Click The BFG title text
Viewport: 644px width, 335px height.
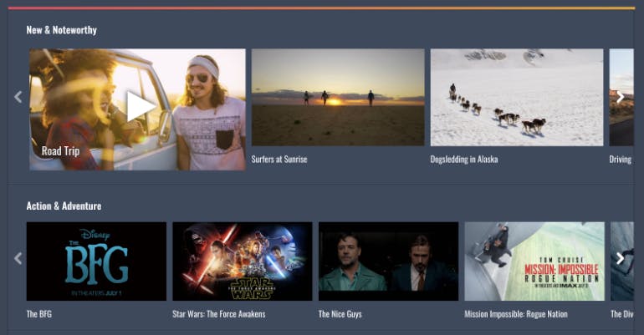click(39, 314)
